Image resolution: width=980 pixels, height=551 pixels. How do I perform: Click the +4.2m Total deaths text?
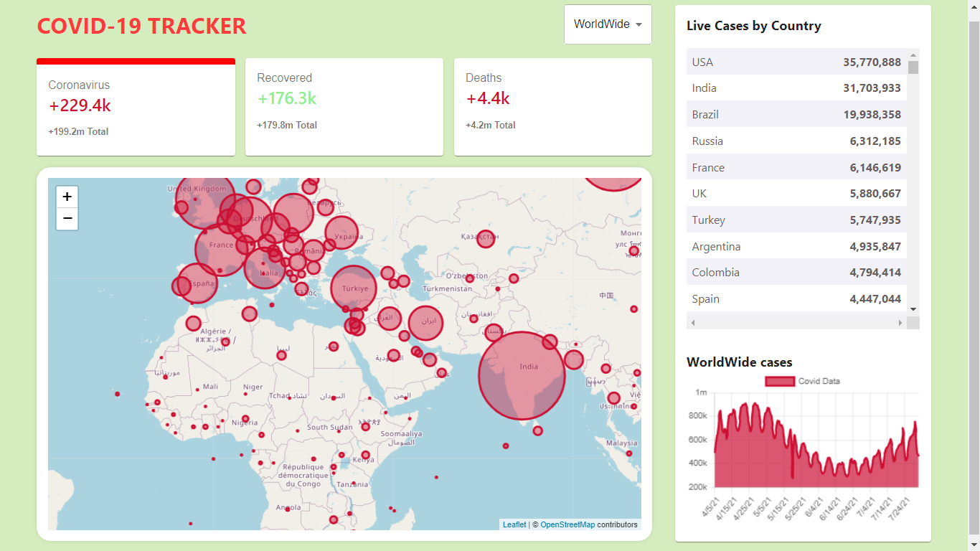491,126
